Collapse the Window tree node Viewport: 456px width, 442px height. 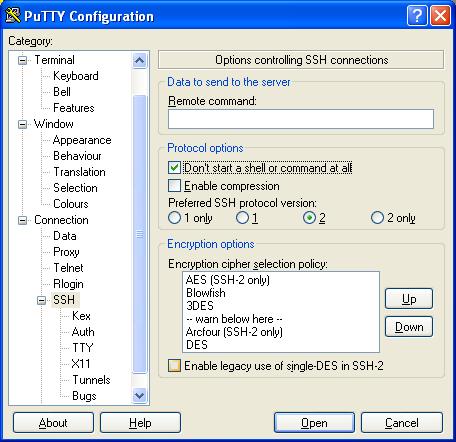point(22,124)
